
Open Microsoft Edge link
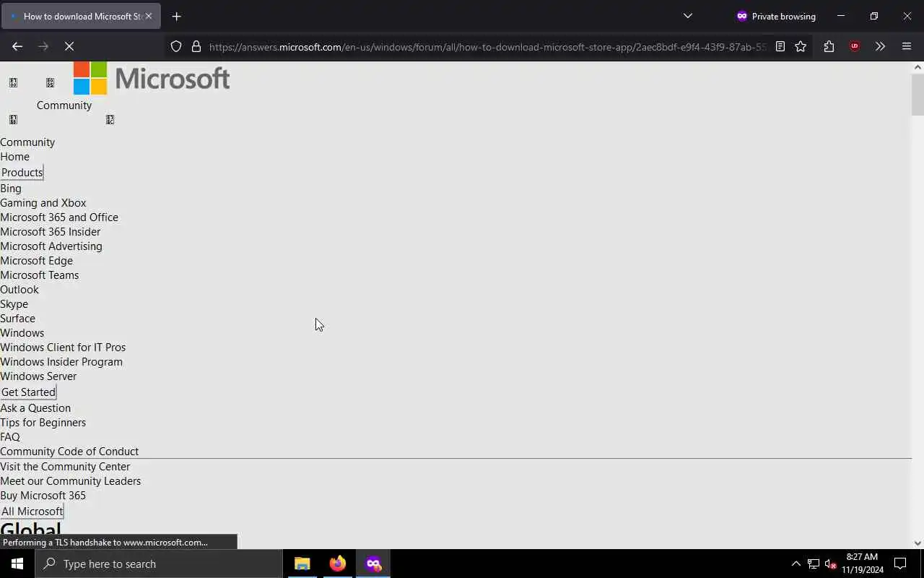tap(37, 261)
